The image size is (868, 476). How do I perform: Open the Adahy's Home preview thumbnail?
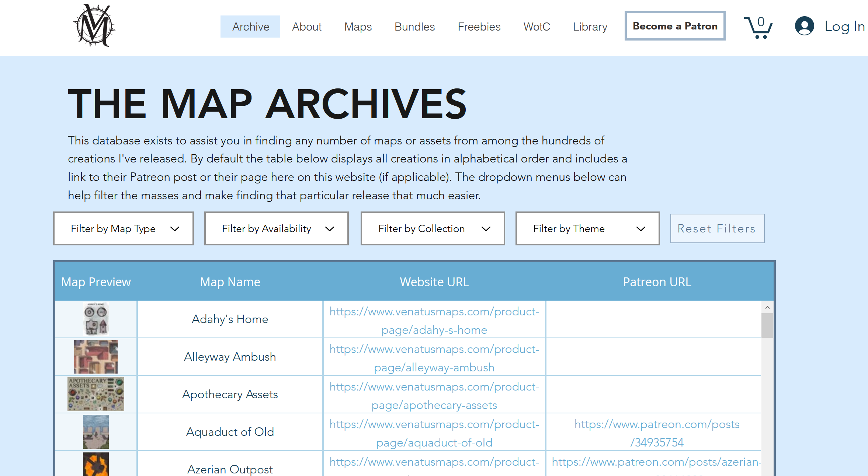[x=96, y=319]
